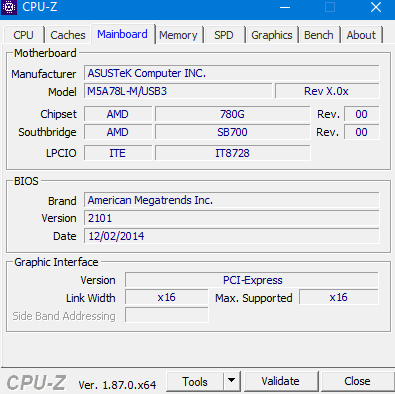The height and width of the screenshot is (394, 395).
Task: Close the CPU-Z window with X
Action: tap(376, 7)
